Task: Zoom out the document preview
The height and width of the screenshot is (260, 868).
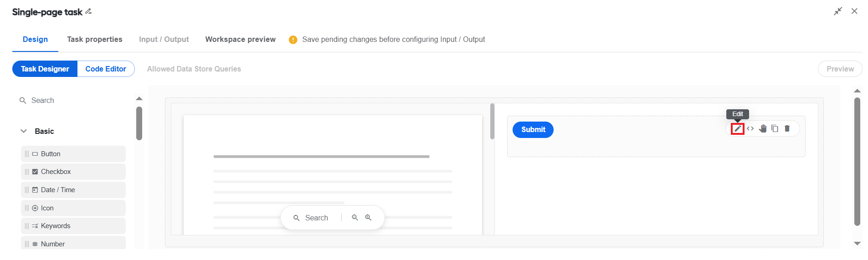Action: [x=355, y=218]
